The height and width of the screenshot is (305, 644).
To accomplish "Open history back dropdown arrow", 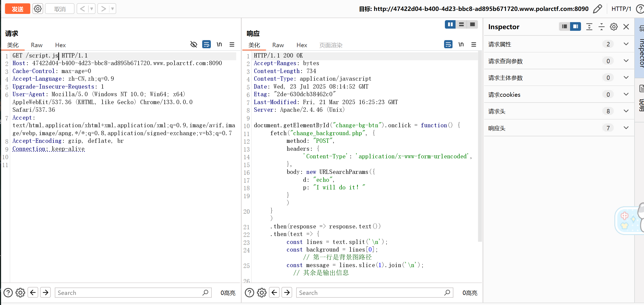I will [x=92, y=9].
